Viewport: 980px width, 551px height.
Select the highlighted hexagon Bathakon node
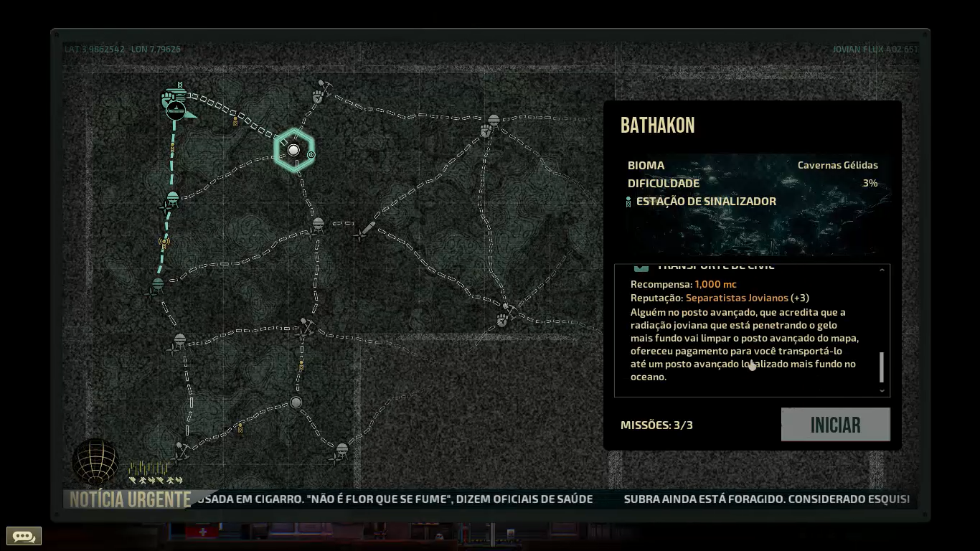pos(293,150)
